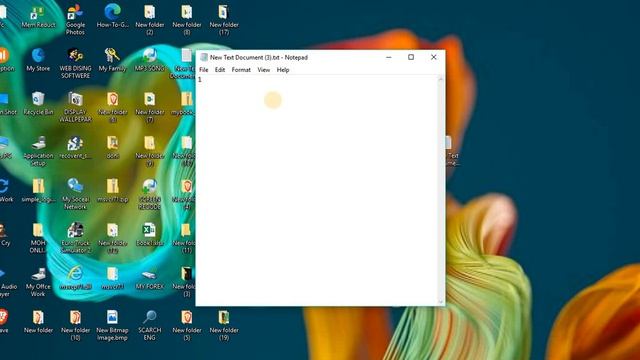Viewport: 640px width, 360px height.
Task: Maximize the Notepad window
Action: [411, 58]
